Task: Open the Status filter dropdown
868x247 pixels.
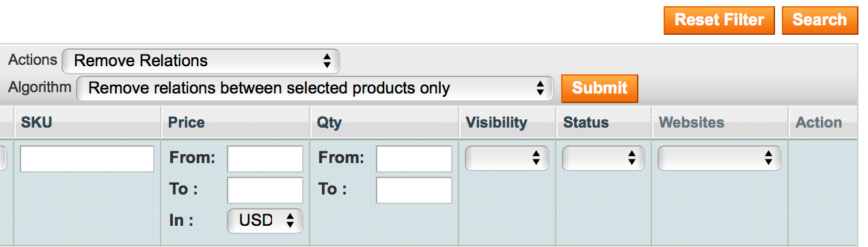Action: (x=603, y=158)
